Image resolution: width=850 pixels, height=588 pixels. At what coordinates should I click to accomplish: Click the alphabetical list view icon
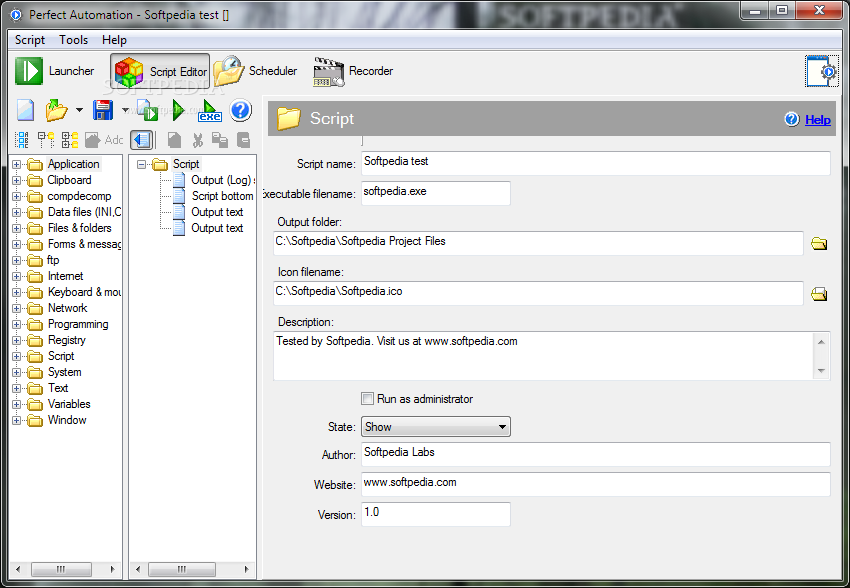click(x=22, y=140)
